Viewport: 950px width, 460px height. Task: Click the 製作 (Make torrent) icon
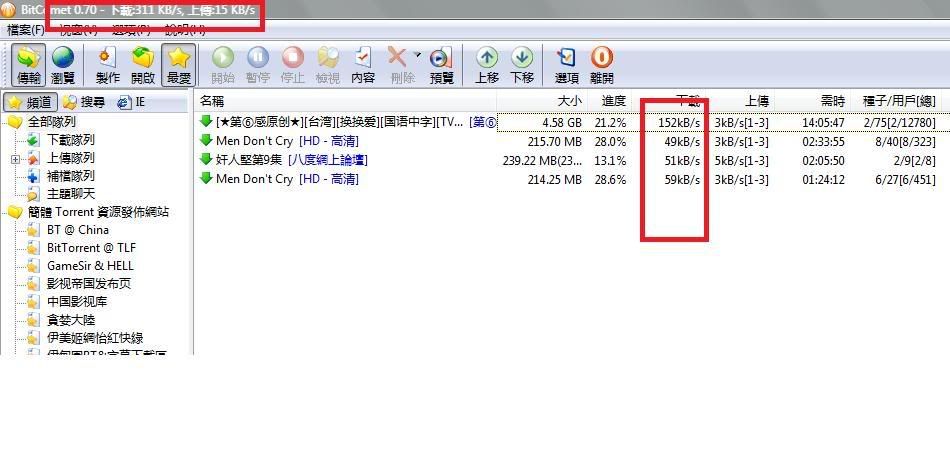click(x=107, y=64)
